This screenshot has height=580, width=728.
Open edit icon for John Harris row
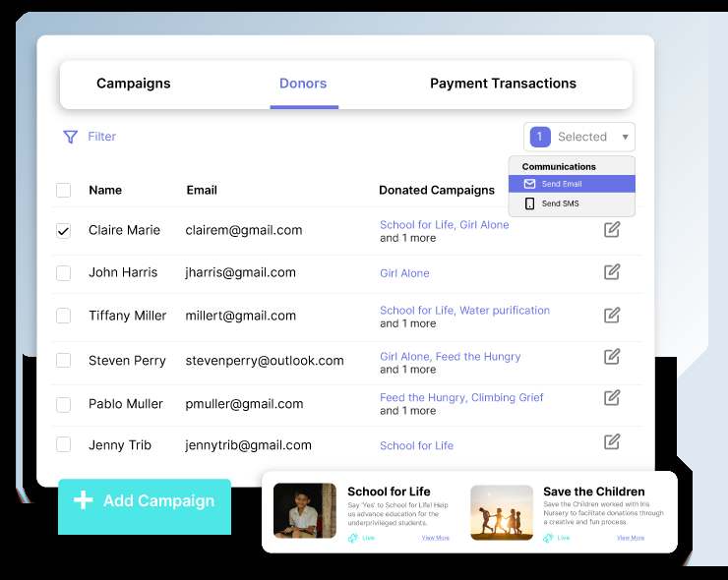612,272
